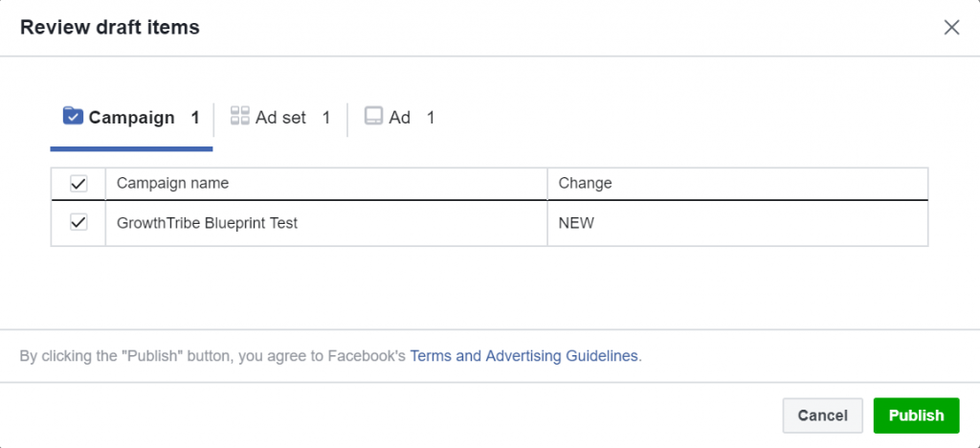Publish the draft items
Viewport: 980px width, 448px height.
pyautogui.click(x=916, y=415)
